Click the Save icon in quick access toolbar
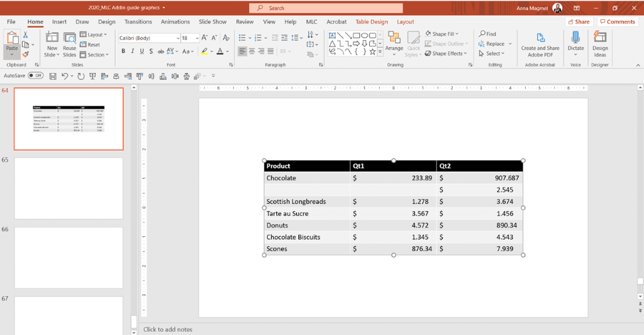Viewport: 644px width, 335px height. [53, 76]
